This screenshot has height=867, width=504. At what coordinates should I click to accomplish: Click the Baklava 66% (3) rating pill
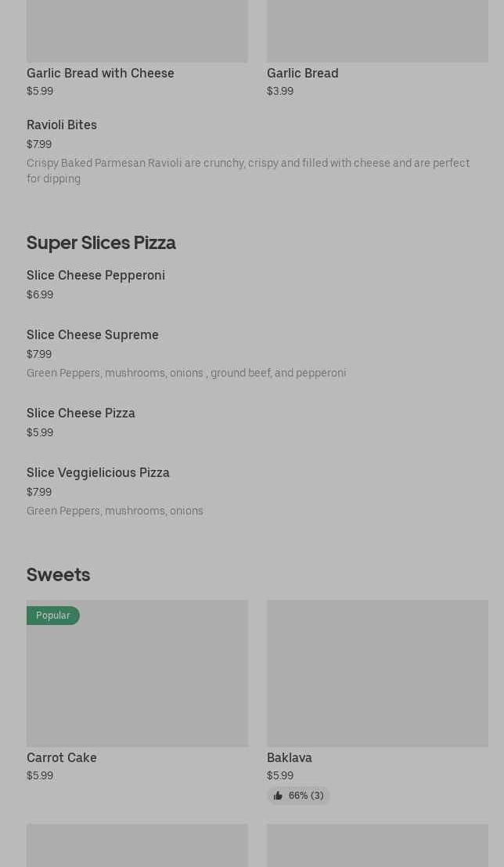(299, 796)
